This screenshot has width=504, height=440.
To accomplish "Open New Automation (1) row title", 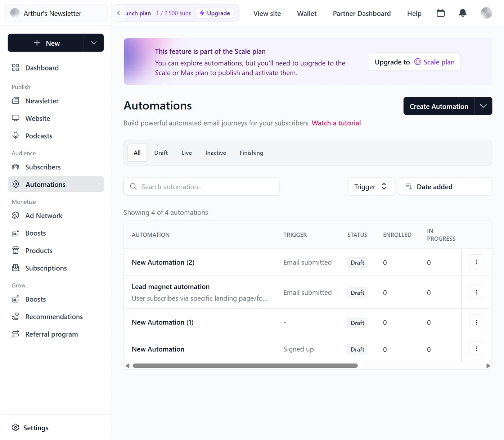I will tap(163, 322).
